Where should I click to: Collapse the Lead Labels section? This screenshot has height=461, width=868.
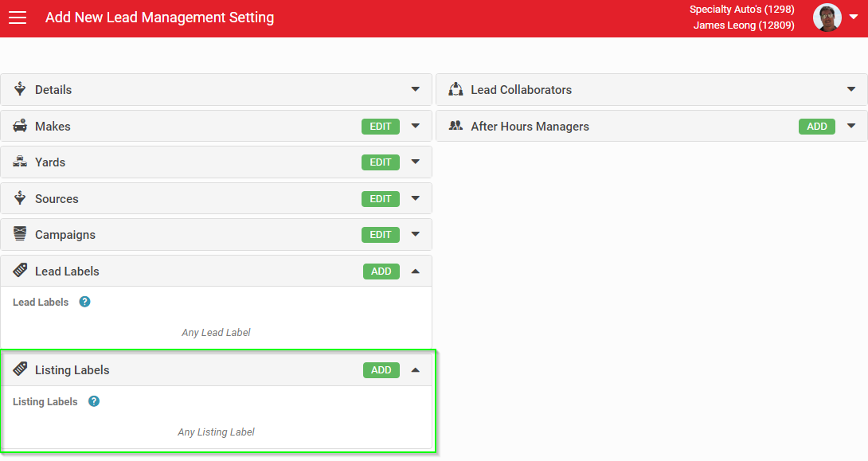coord(415,272)
